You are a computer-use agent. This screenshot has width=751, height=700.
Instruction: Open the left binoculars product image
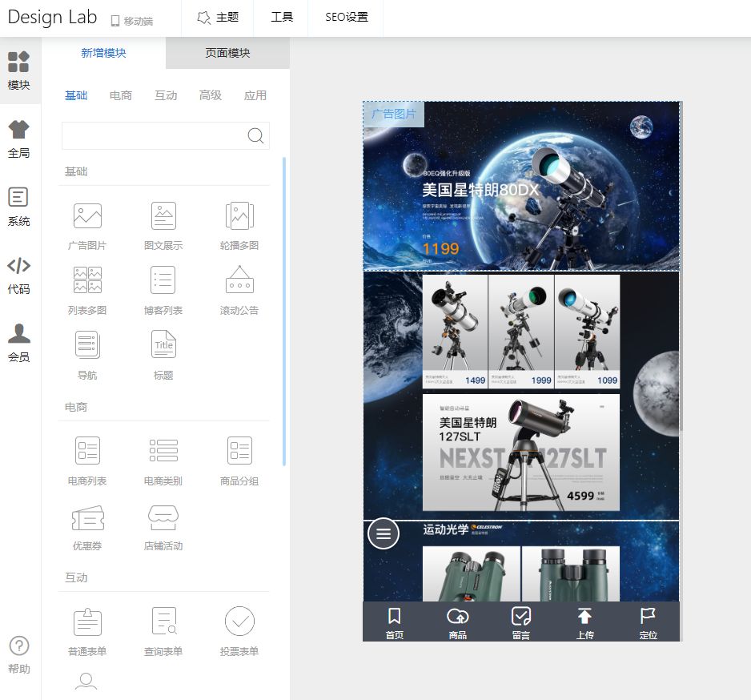(x=472, y=573)
